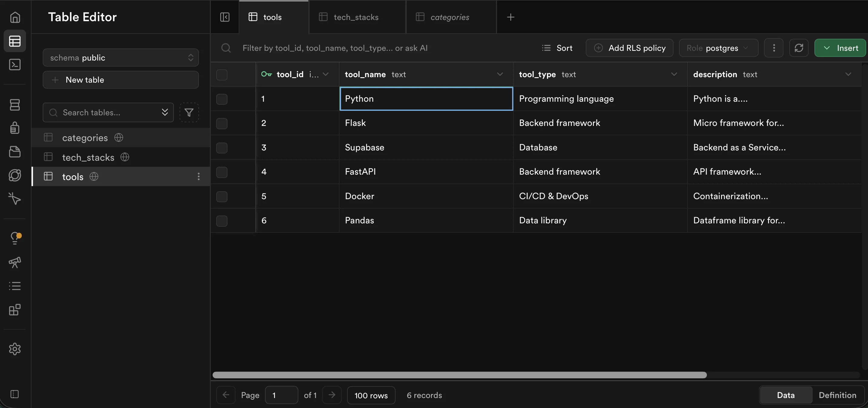Click the filter funnel icon for tables
This screenshot has height=408, width=868.
(189, 112)
